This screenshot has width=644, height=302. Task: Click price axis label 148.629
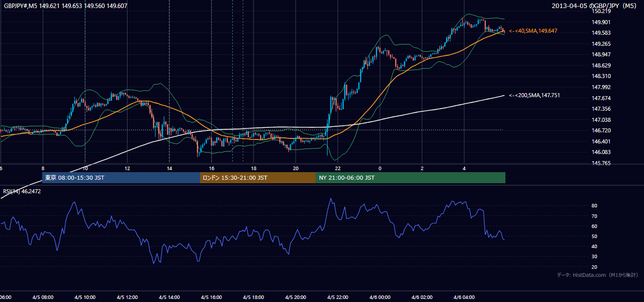click(x=602, y=65)
